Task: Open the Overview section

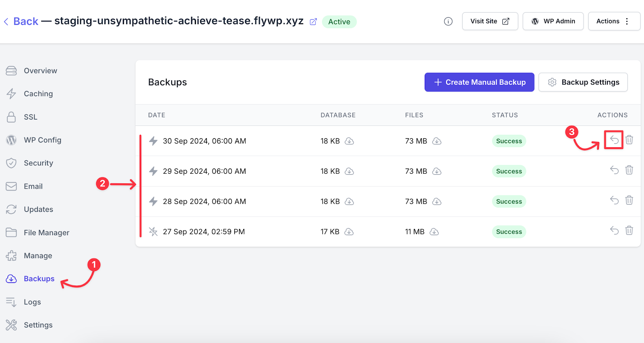Action: point(40,71)
